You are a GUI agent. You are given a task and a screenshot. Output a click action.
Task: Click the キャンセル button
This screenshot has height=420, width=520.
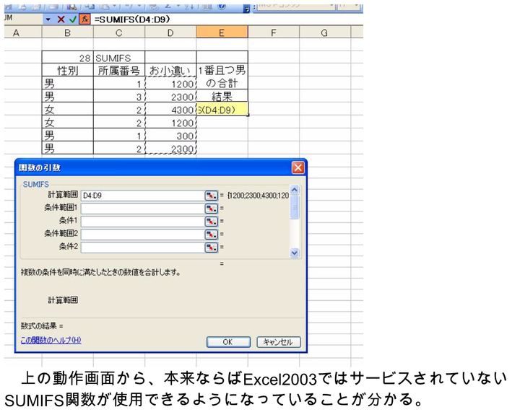(x=279, y=342)
